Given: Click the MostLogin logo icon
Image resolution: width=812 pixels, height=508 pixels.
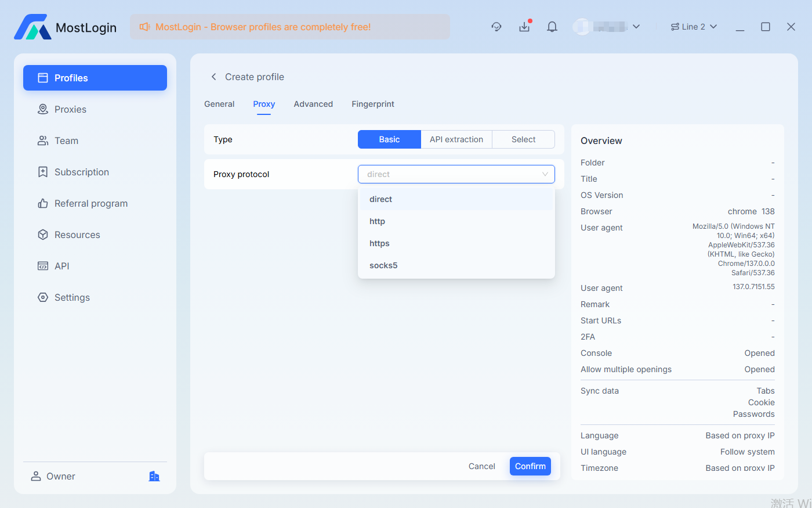Looking at the screenshot, I should (x=32, y=27).
